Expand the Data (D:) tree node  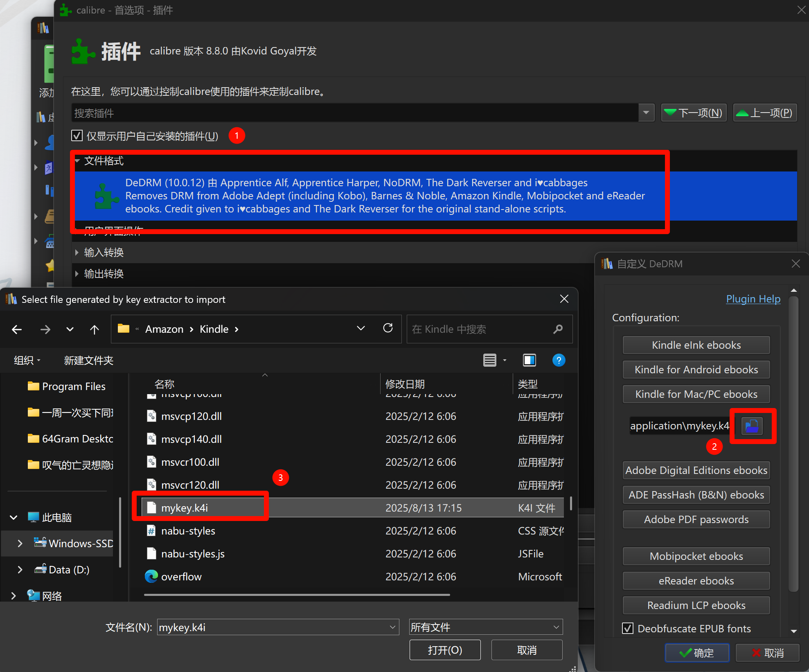20,570
